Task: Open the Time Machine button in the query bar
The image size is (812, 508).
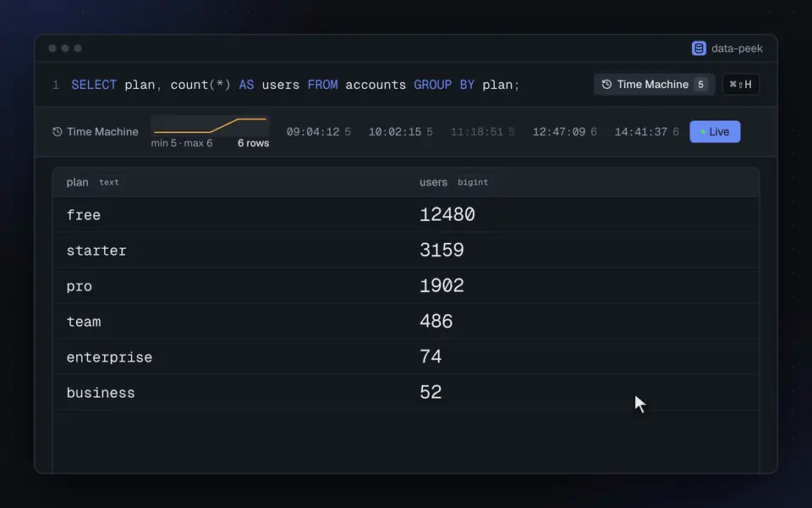Action: [654, 85]
